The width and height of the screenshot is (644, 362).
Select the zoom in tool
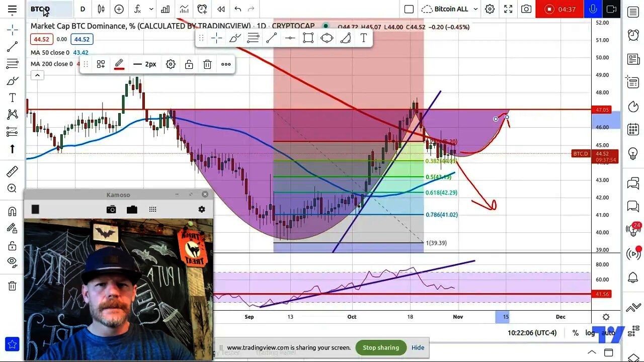(x=13, y=189)
